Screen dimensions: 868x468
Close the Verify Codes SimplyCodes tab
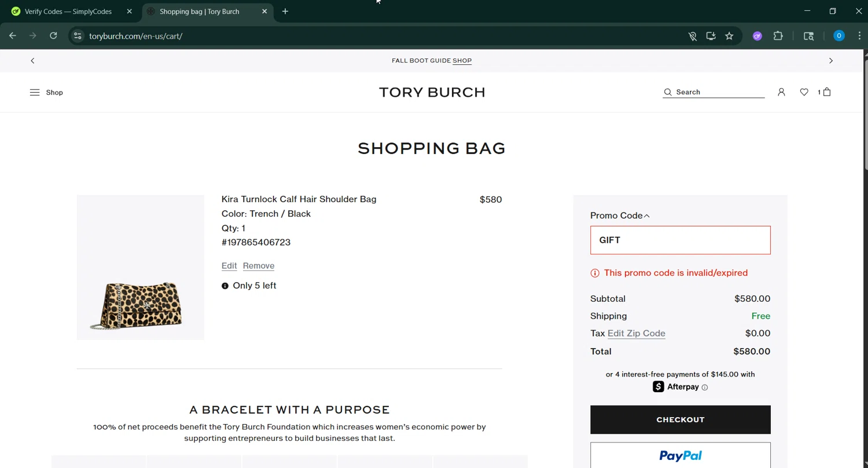[129, 11]
